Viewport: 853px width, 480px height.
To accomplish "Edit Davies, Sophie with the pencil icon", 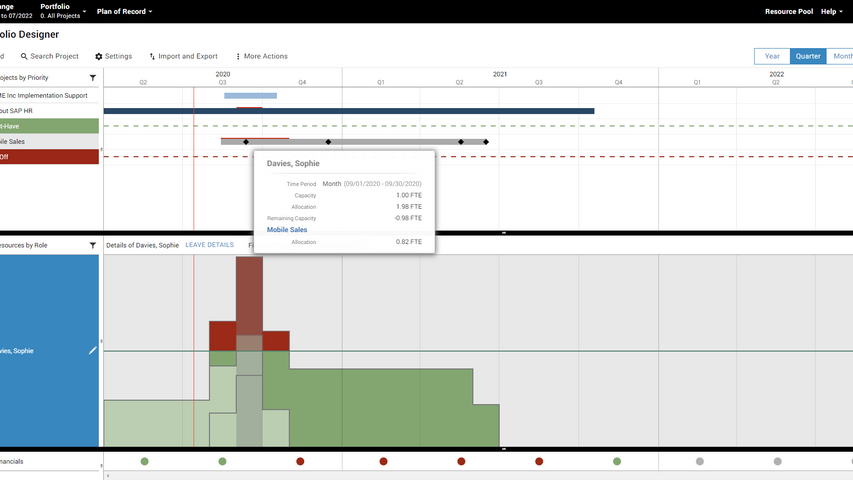I will (x=93, y=350).
